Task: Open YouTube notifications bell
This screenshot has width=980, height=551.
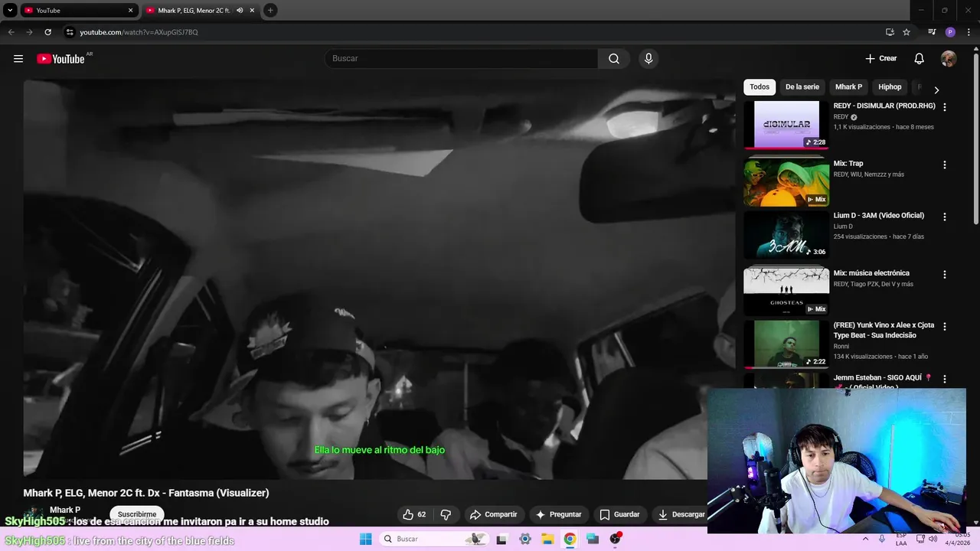Action: 920,59
